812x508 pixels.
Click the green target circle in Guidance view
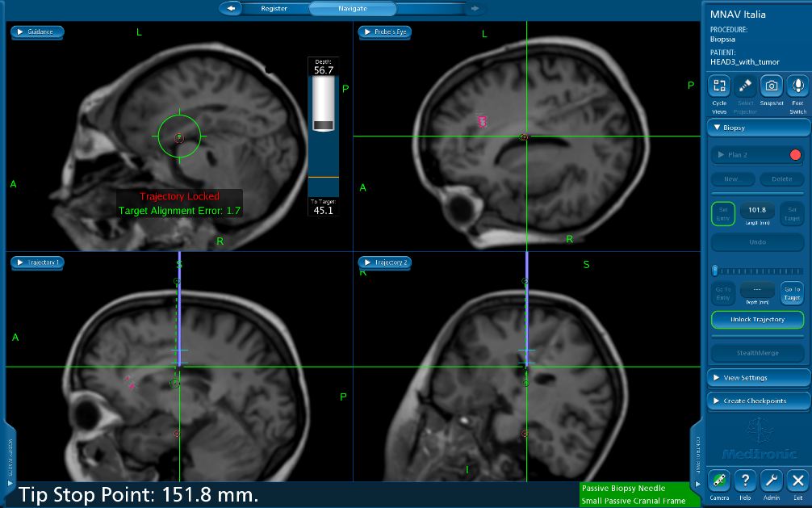tap(179, 136)
